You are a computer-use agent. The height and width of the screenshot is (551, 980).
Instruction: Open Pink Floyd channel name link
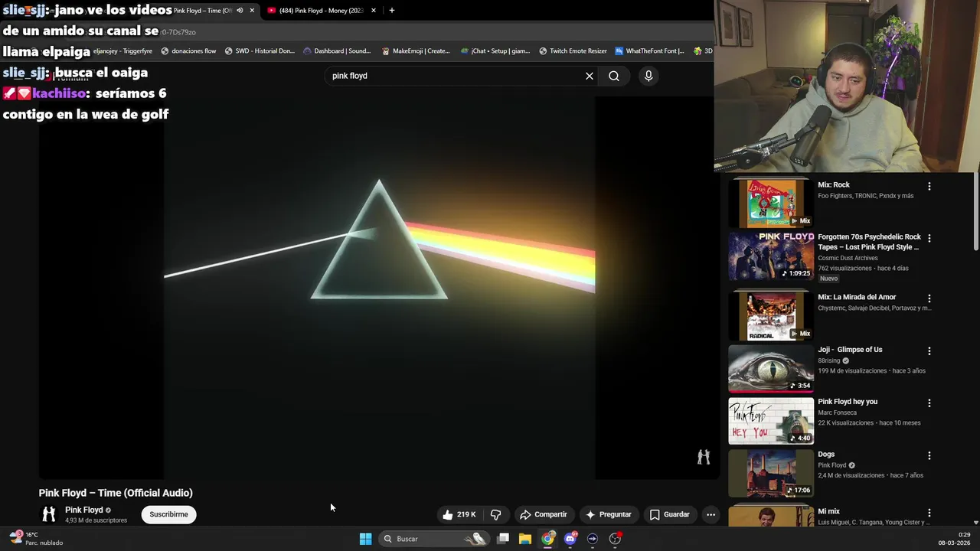[83, 510]
